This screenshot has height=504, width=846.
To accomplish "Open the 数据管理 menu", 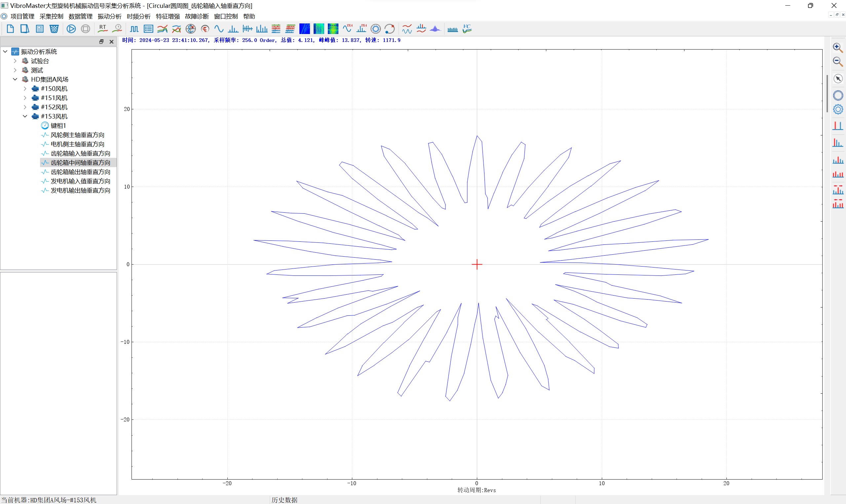I will pyautogui.click(x=81, y=16).
